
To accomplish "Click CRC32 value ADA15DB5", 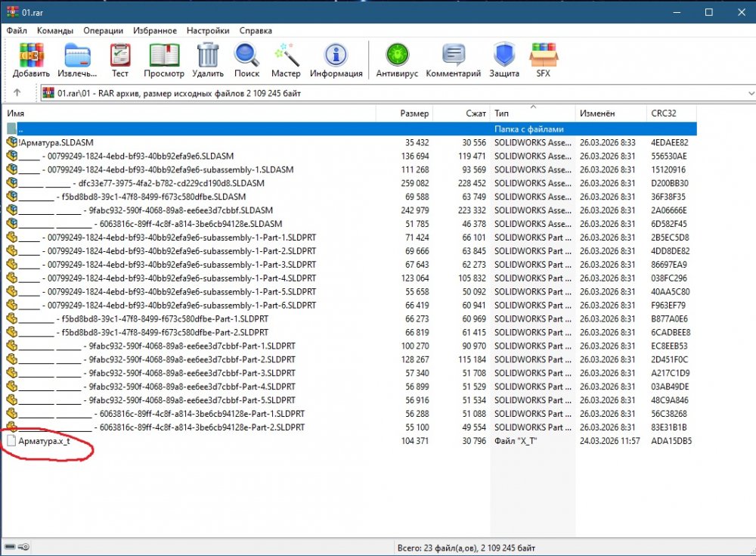I will pyautogui.click(x=671, y=441).
